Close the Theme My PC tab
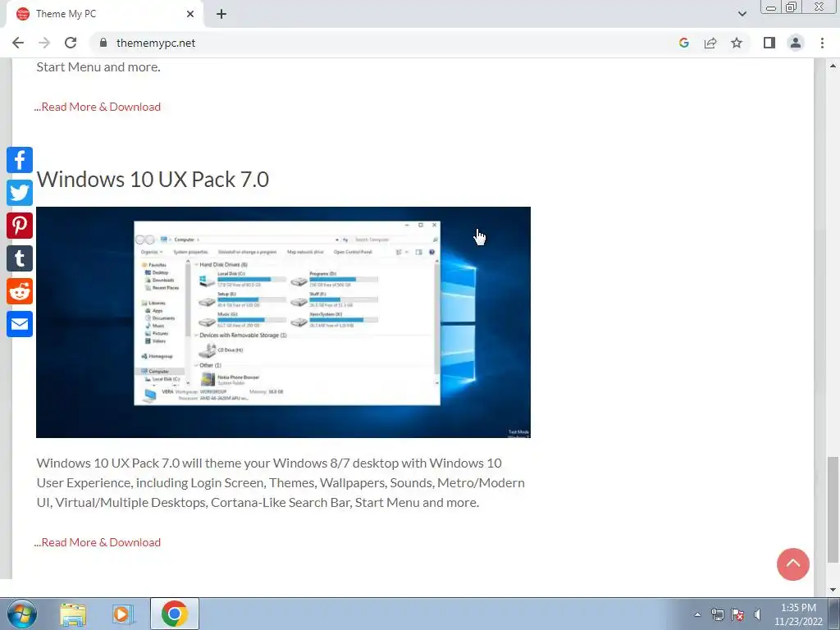 tap(190, 14)
